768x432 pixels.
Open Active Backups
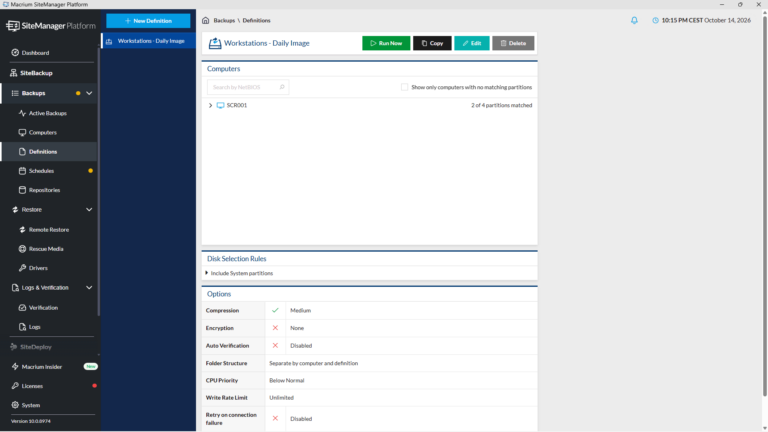(48, 113)
